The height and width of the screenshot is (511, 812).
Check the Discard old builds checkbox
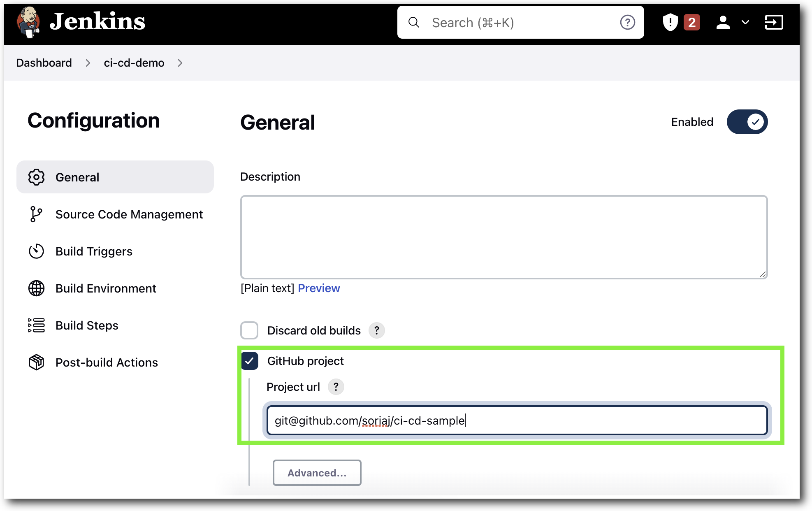click(249, 330)
